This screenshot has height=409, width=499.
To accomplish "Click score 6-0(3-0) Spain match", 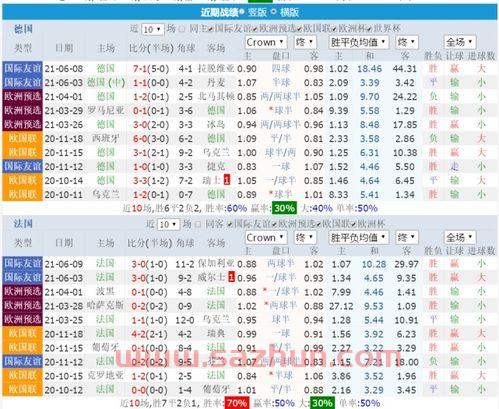I will pyautogui.click(x=151, y=139).
